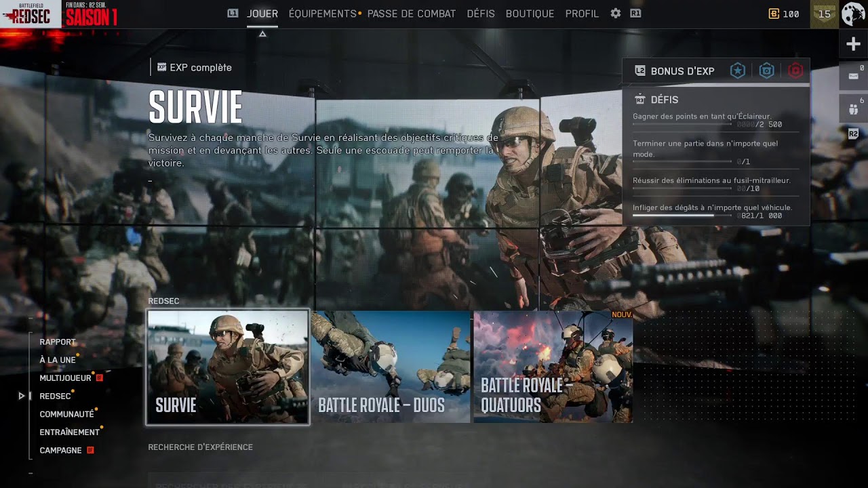Viewport: 868px width, 488px height.
Task: Click the currency coin icon showing 100
Action: pyautogui.click(x=774, y=14)
